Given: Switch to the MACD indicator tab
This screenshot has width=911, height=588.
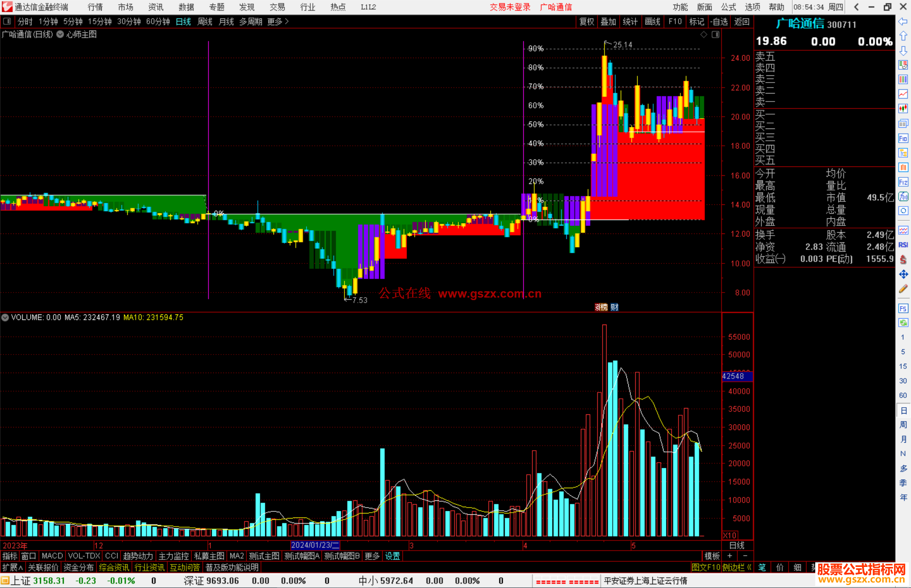Looking at the screenshot, I should click(52, 556).
